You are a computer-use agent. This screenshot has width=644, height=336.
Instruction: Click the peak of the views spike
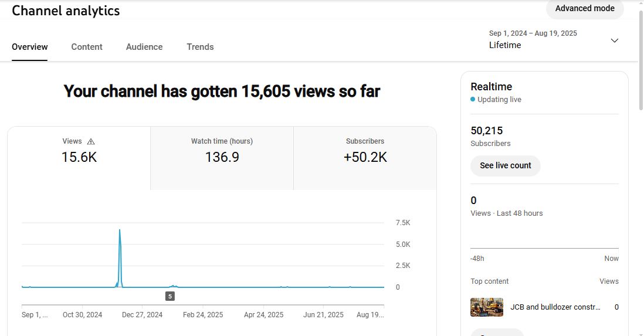pos(120,230)
